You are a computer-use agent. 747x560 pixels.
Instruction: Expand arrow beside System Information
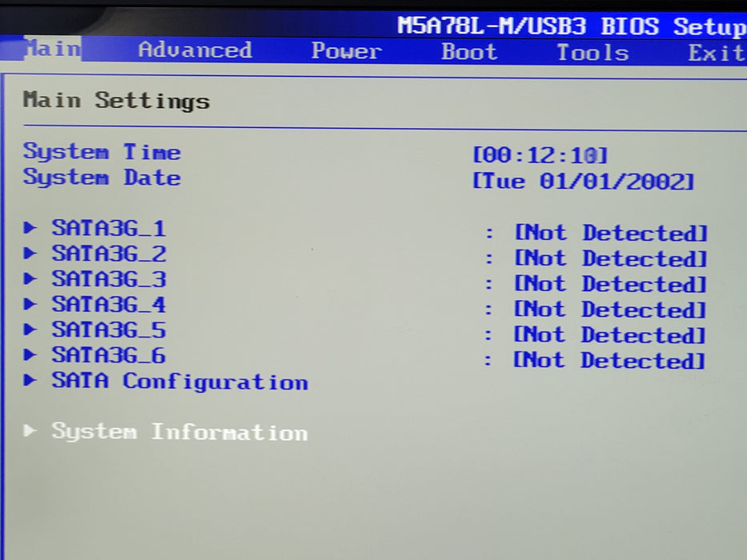tap(30, 430)
